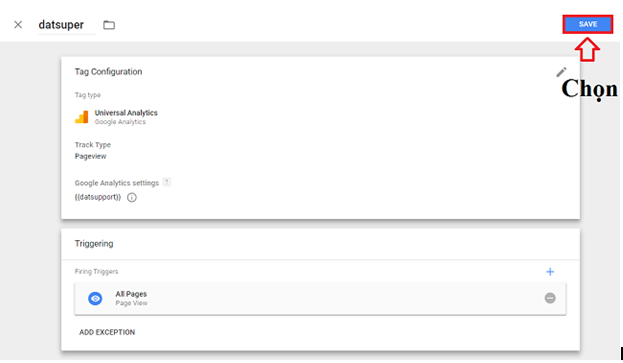
Task: Click the Universal Analytics tag type
Action: 126,113
